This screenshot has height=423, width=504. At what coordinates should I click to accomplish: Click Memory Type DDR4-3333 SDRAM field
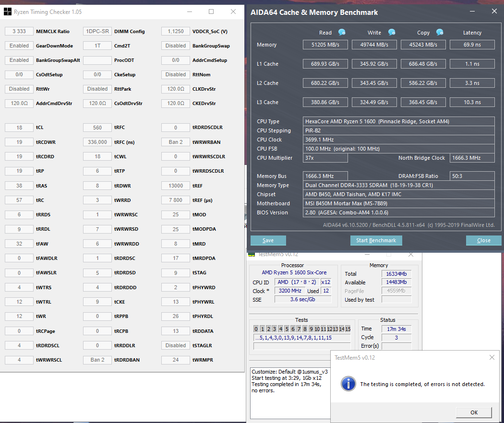398,185
